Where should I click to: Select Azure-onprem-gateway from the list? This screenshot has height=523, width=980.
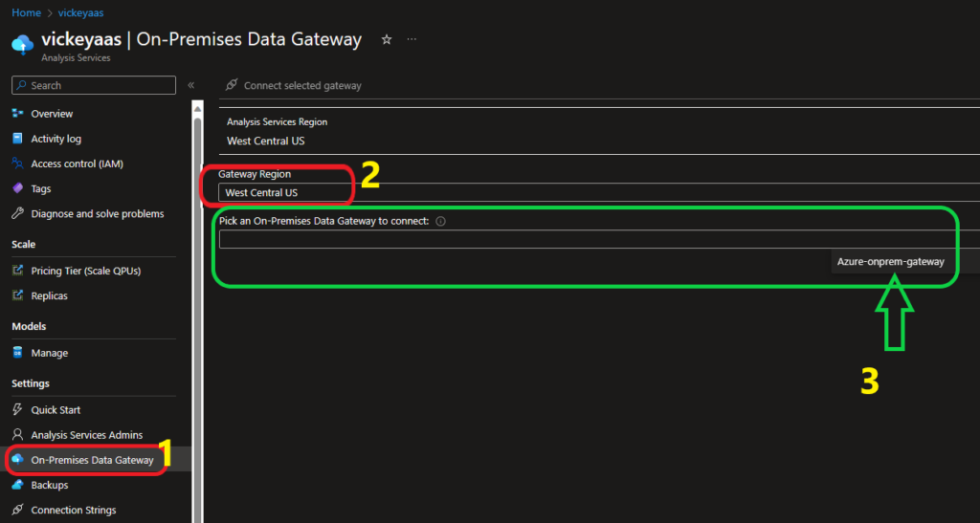891,262
